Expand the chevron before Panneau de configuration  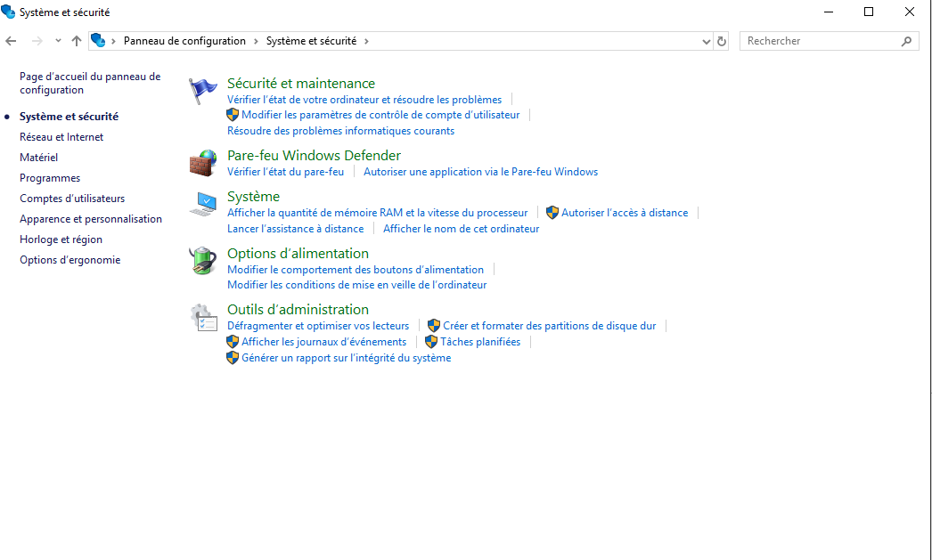coord(113,41)
